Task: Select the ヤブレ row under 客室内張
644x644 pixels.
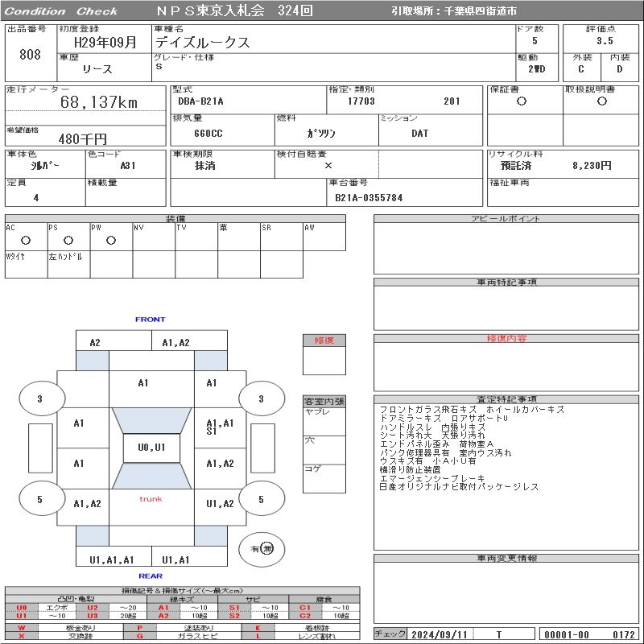Action: (x=324, y=421)
